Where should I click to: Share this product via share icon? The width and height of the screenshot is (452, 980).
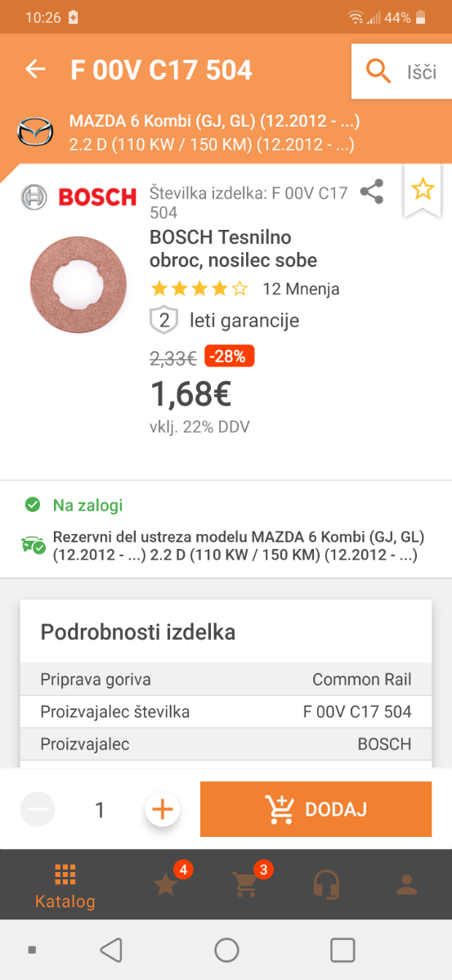coord(372,191)
